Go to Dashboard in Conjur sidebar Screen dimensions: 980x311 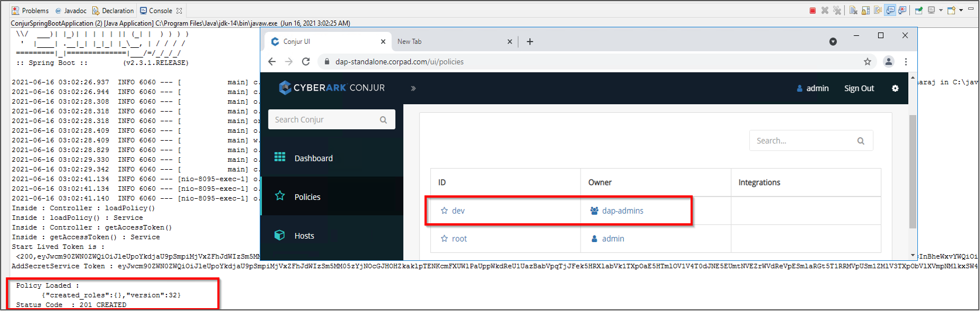click(313, 158)
